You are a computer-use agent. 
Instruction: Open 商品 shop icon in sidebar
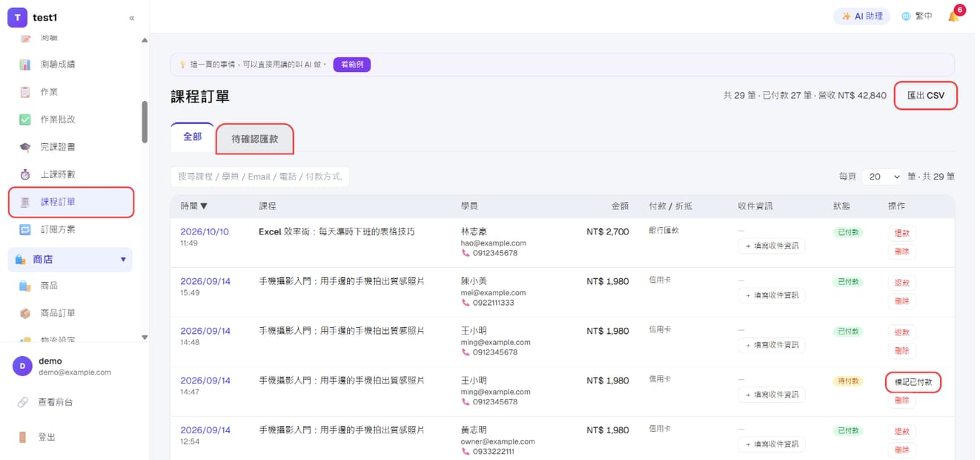tap(25, 286)
